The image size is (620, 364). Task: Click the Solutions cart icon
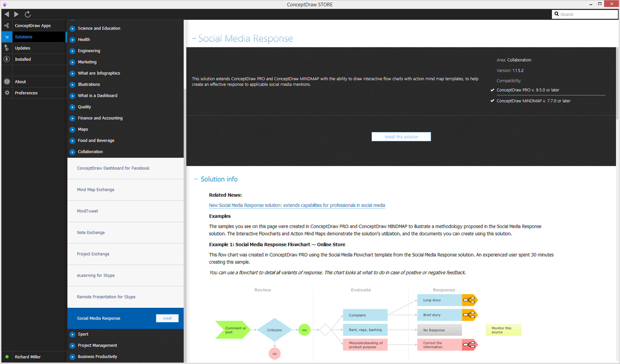(x=7, y=37)
